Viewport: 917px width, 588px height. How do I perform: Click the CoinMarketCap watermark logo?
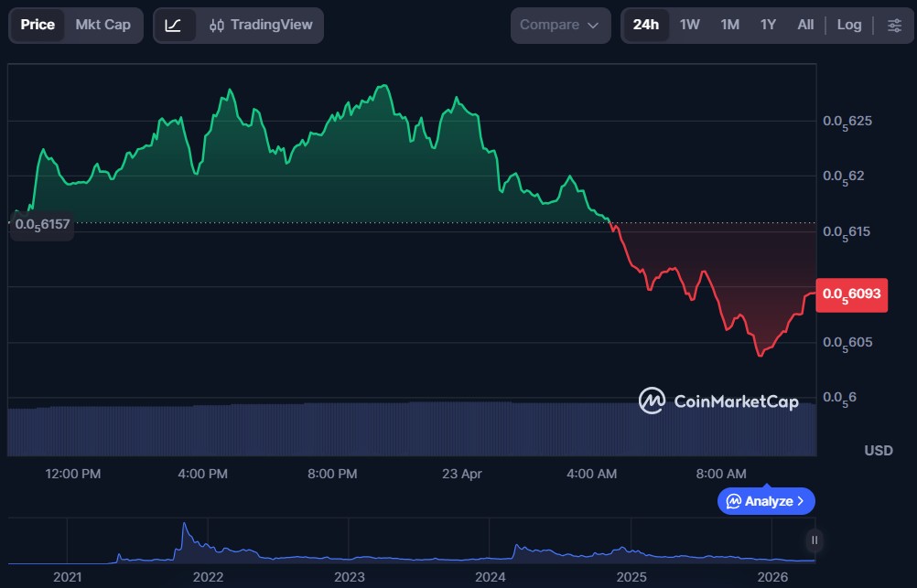point(652,401)
